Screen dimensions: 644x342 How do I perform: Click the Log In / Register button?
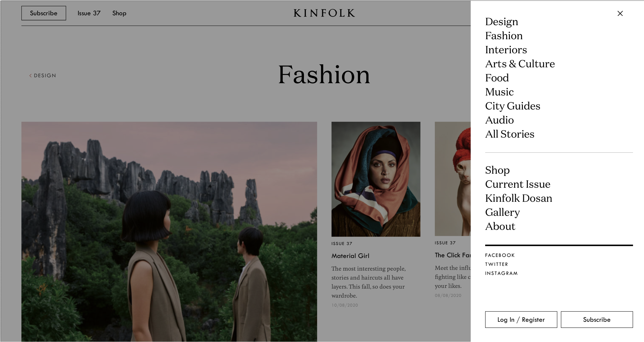point(521,319)
